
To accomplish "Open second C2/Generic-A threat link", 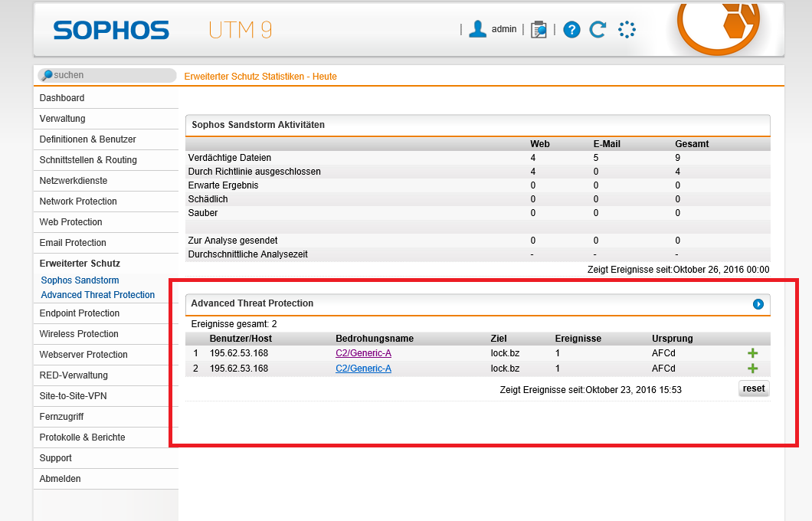I will pyautogui.click(x=363, y=369).
